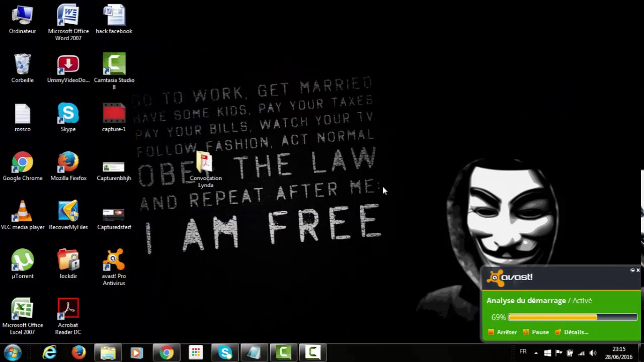Pause the Avast startup scan
The width and height of the screenshot is (644, 362).
tap(536, 332)
